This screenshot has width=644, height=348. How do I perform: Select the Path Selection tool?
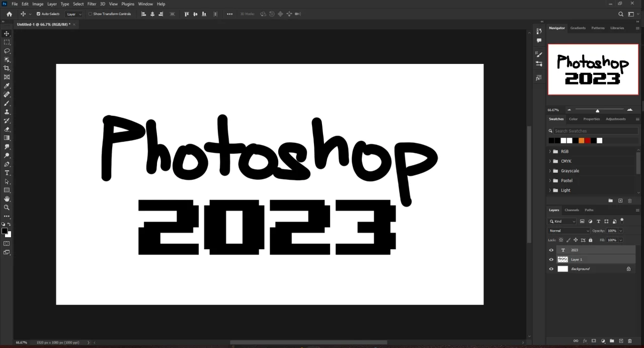[x=7, y=181]
